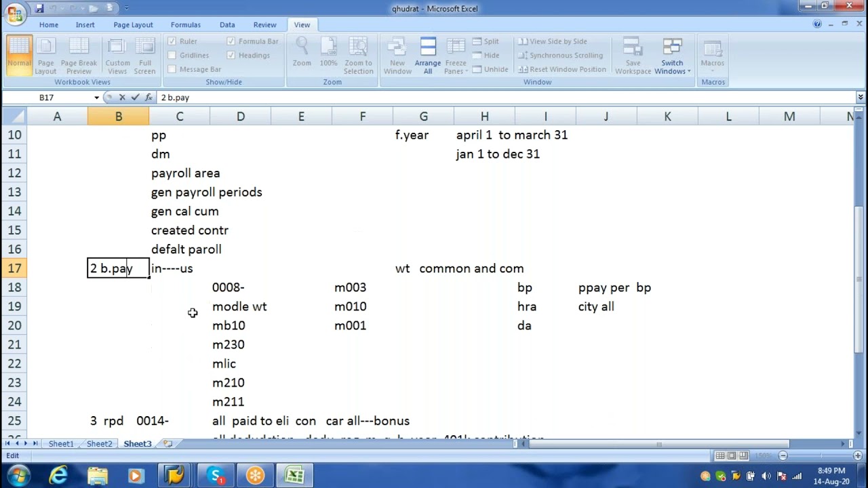
Task: Open Internet Explorer from taskbar
Action: [58, 476]
